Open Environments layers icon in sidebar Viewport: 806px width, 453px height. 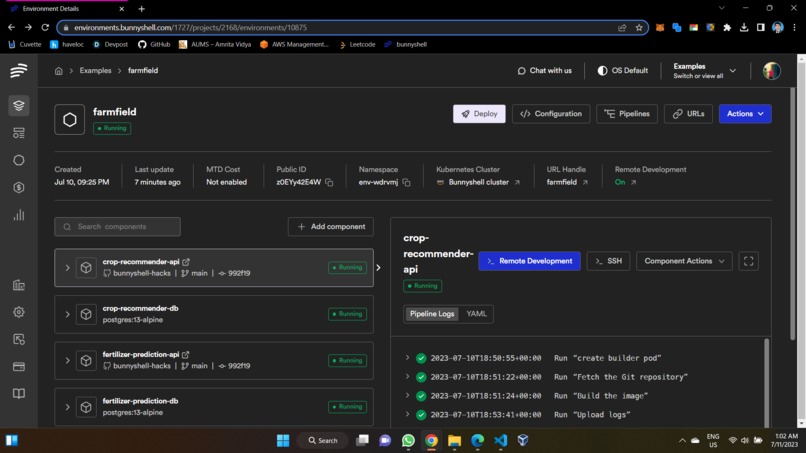click(x=19, y=105)
